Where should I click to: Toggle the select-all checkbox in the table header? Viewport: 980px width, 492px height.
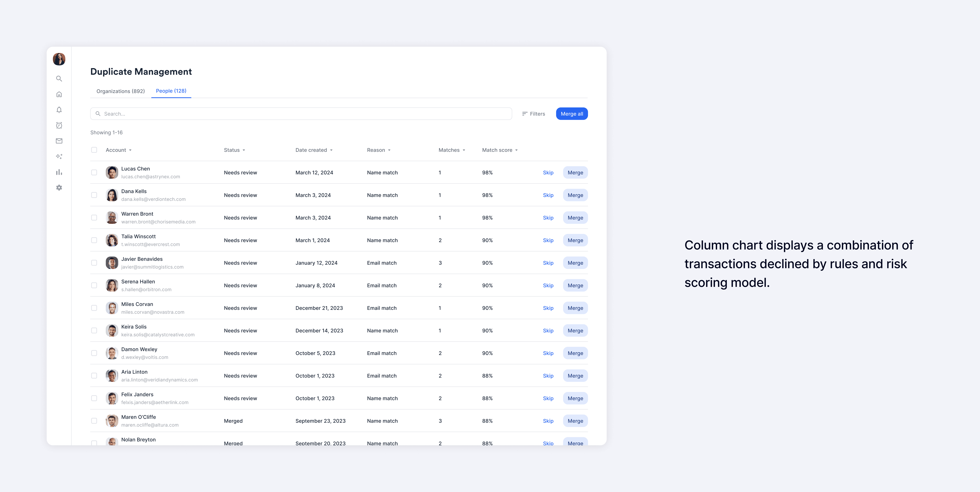pos(94,150)
